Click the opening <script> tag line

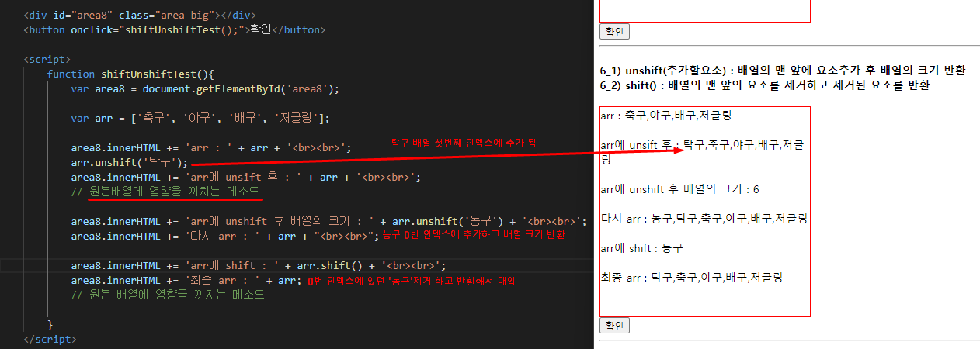pyautogui.click(x=47, y=59)
